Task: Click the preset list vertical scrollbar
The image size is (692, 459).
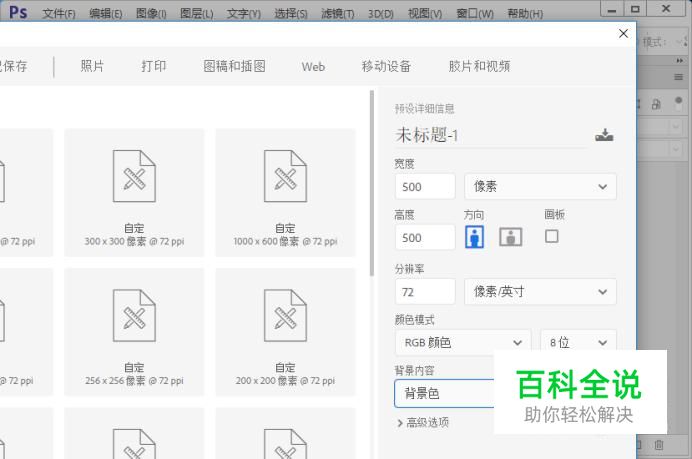Action: coord(372,183)
